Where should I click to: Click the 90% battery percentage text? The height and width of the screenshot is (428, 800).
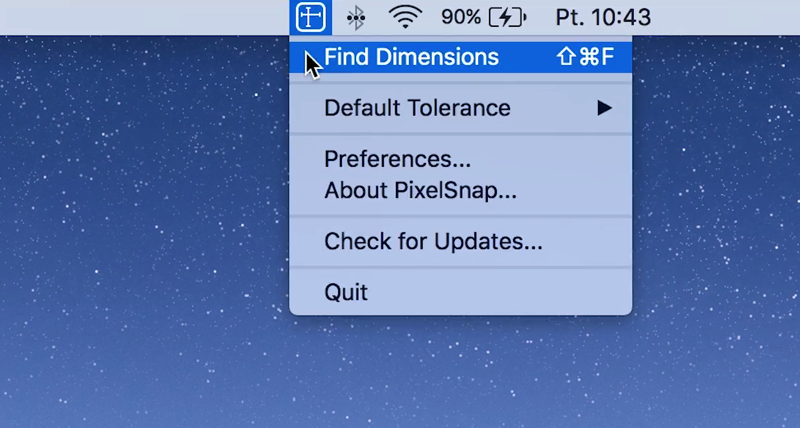coord(461,17)
